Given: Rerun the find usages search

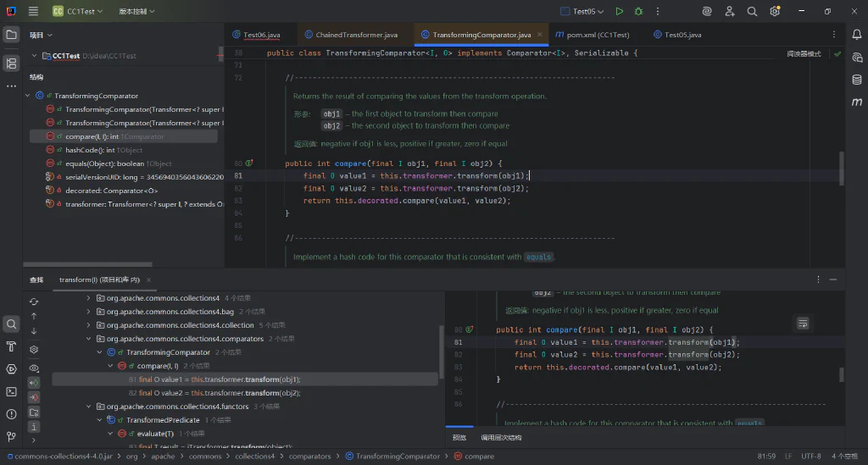Looking at the screenshot, I should (34, 302).
